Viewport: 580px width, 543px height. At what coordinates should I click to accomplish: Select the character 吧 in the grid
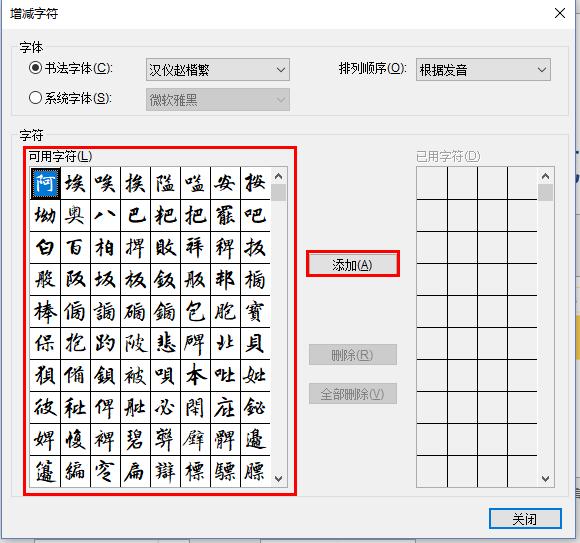[255, 215]
